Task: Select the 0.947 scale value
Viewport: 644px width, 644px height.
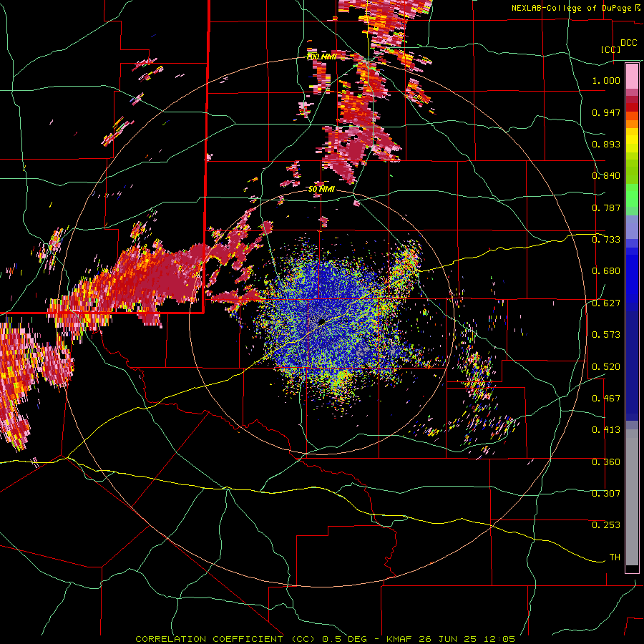Action: [606, 112]
